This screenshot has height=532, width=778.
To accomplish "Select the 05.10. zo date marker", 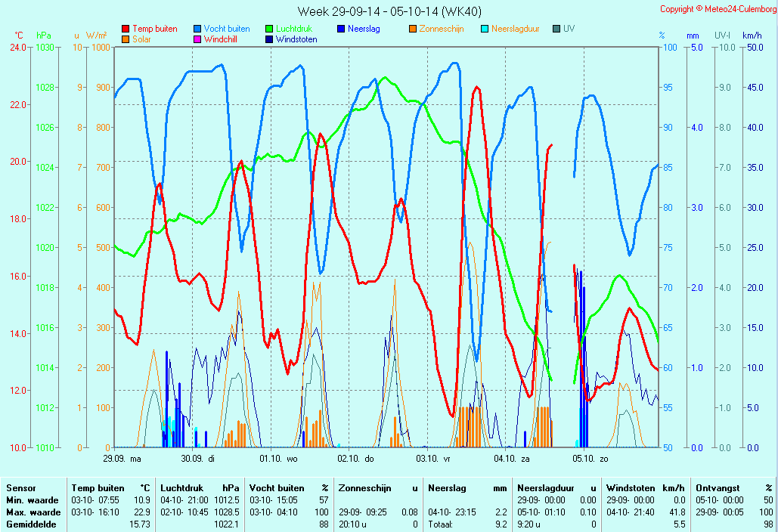I will tap(590, 458).
